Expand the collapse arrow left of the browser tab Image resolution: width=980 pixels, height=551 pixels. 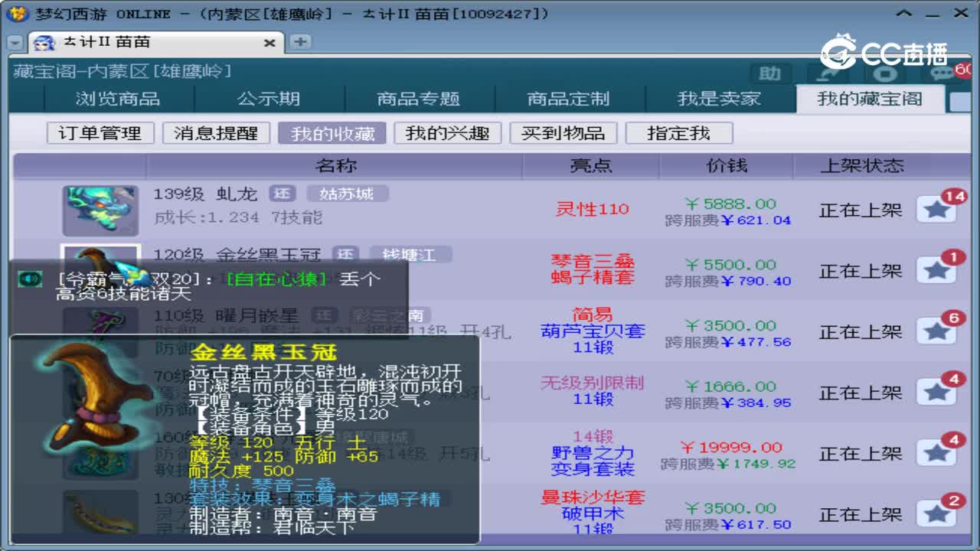[x=13, y=44]
